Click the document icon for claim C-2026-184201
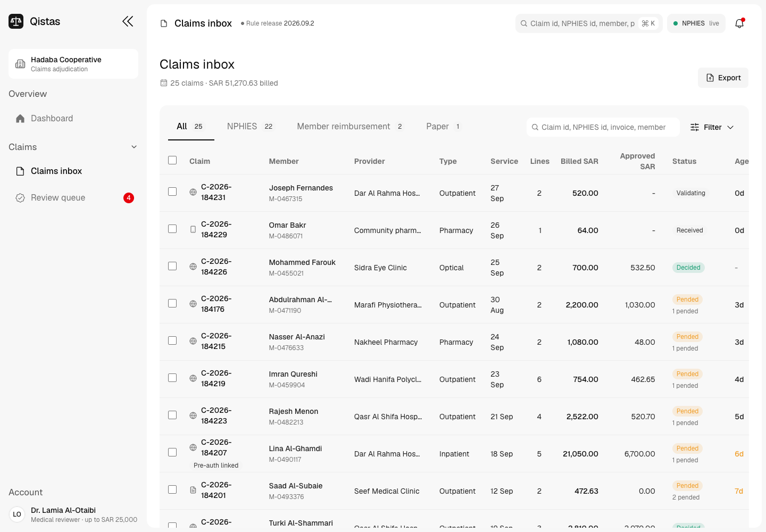766x532 pixels. [193, 490]
